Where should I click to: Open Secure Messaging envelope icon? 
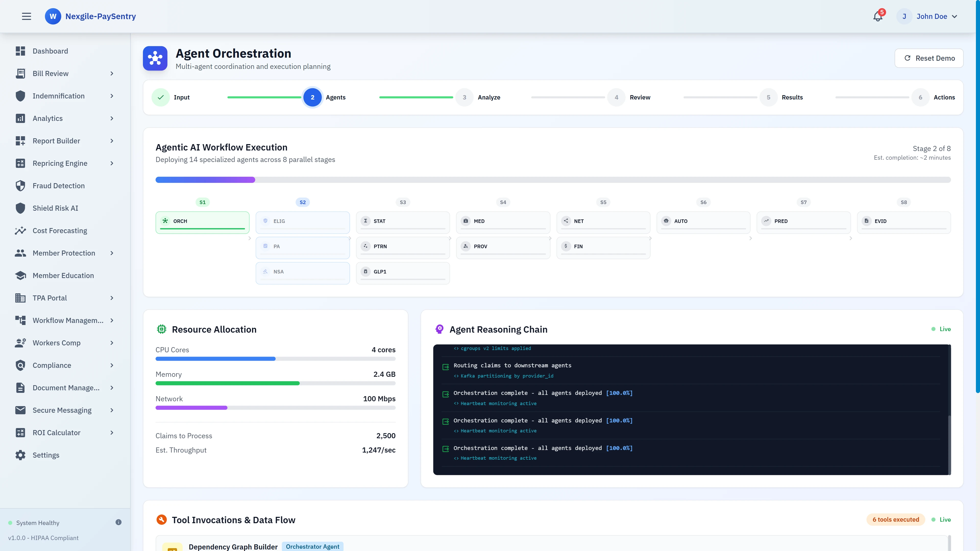(20, 410)
